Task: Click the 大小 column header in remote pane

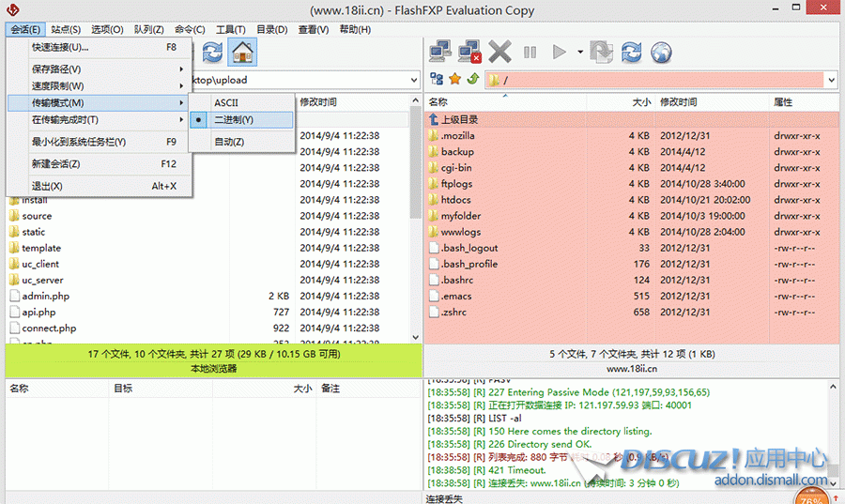Action: click(640, 101)
